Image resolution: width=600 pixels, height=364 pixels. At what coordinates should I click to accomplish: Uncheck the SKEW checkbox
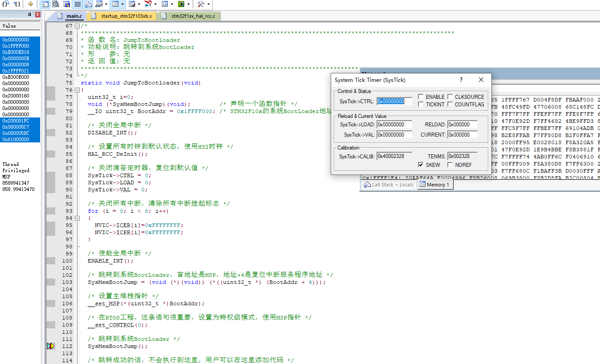(421, 165)
